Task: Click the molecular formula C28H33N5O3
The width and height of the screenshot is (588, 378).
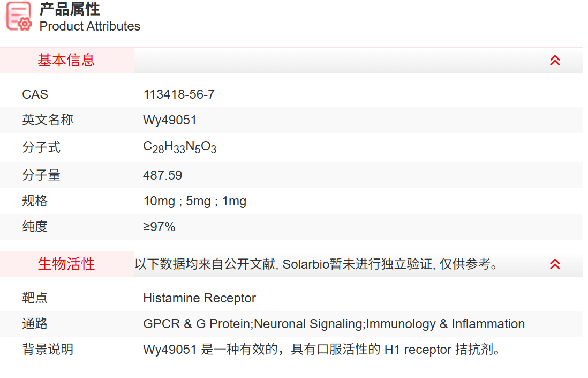Action: [179, 147]
